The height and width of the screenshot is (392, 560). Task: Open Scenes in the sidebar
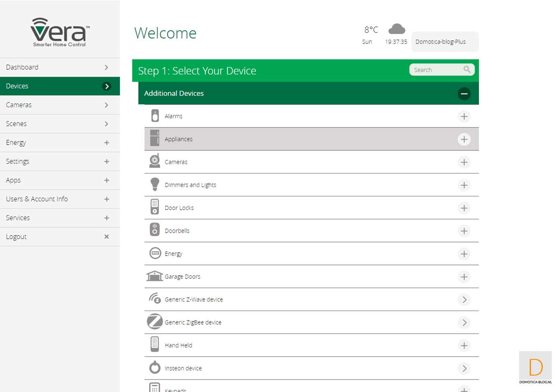60,124
